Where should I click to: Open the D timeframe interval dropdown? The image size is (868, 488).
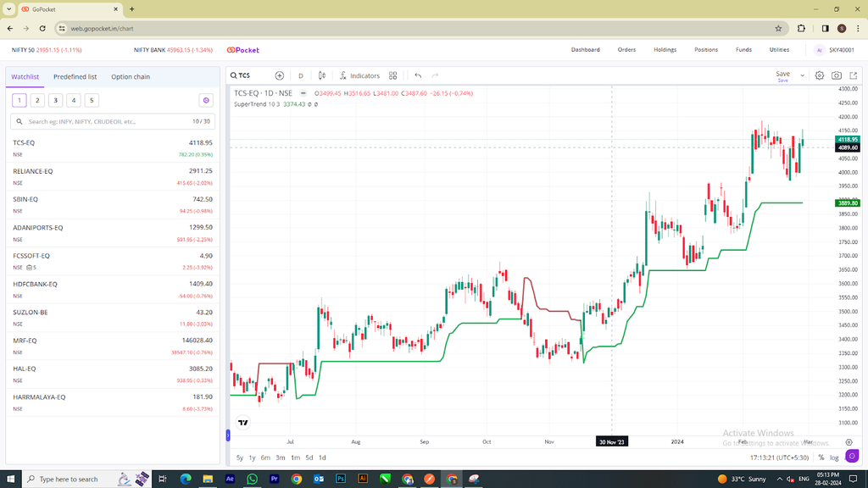point(301,75)
